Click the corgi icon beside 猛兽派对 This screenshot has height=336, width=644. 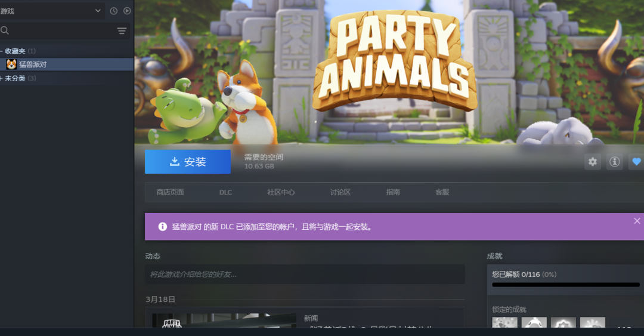tap(11, 64)
